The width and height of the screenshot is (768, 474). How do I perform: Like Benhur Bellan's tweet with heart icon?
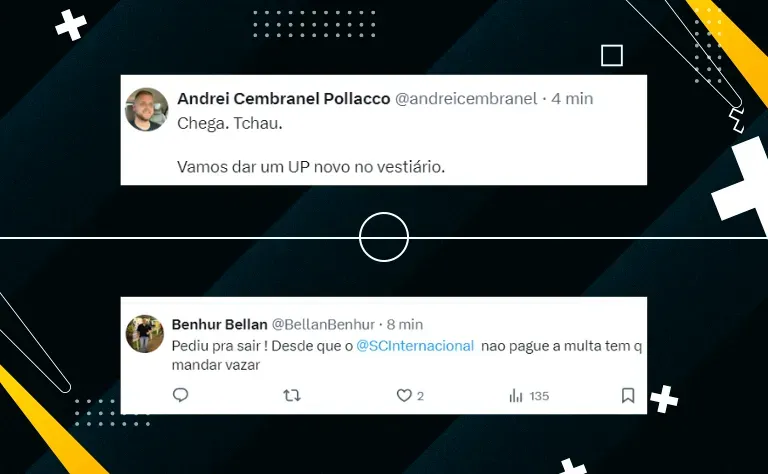tap(404, 396)
